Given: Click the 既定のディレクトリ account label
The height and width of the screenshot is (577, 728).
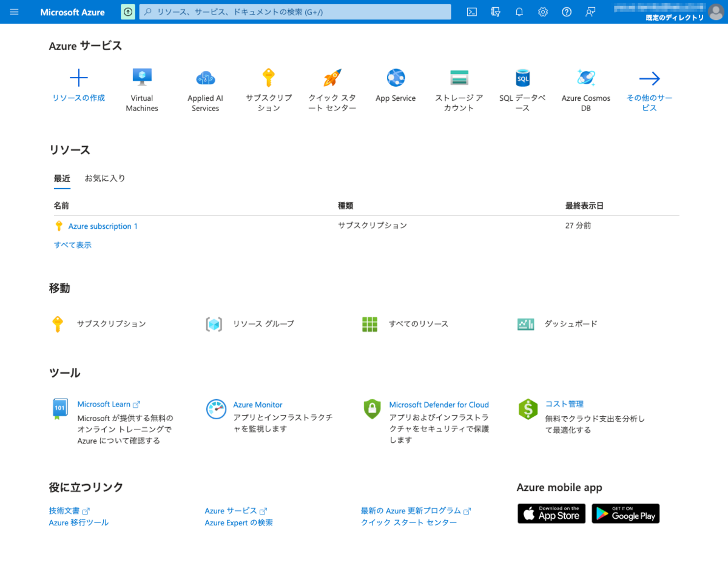Looking at the screenshot, I should pyautogui.click(x=675, y=18).
